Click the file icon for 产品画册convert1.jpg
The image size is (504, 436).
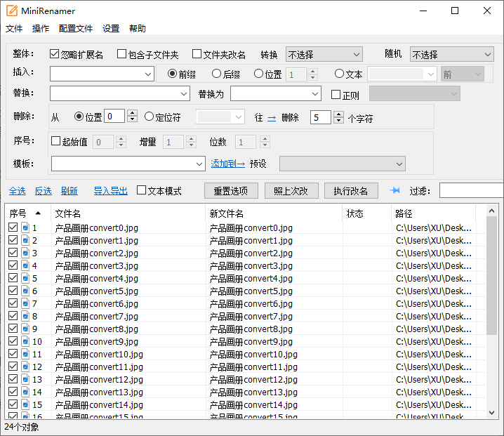point(25,240)
